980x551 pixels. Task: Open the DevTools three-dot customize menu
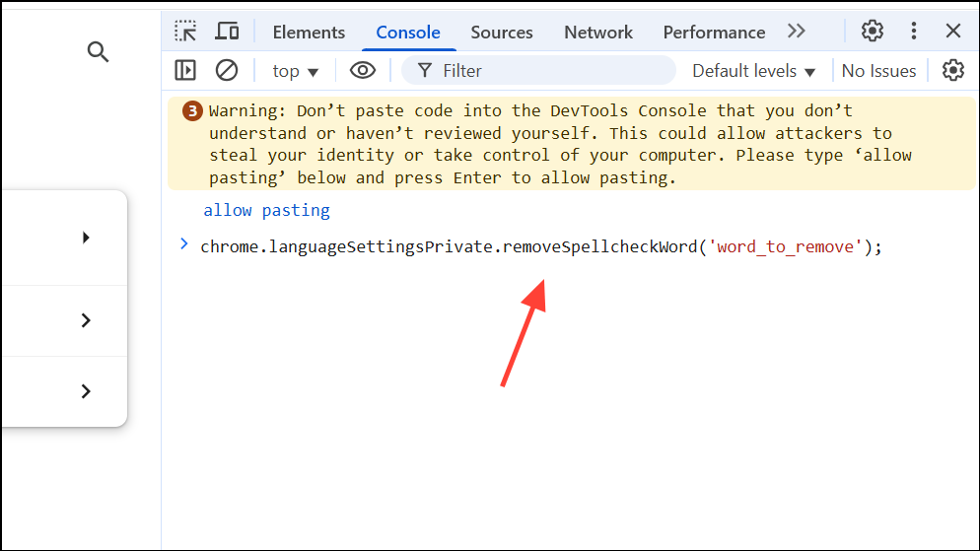(914, 31)
